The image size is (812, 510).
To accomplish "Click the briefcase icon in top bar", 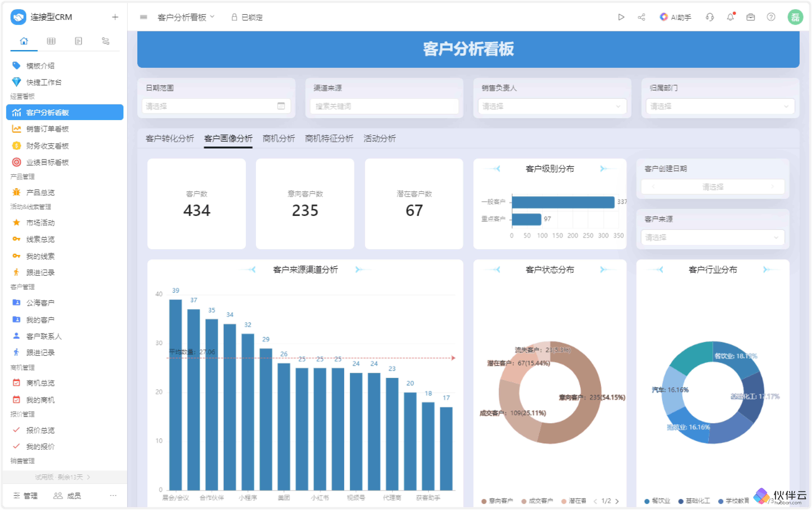I will 751,17.
